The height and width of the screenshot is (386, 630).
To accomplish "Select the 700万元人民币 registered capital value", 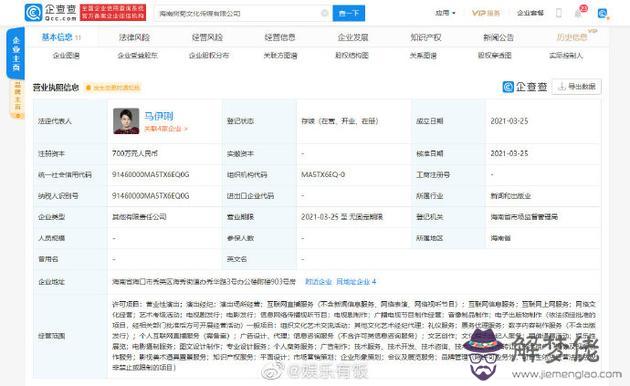I will pyautogui.click(x=135, y=153).
